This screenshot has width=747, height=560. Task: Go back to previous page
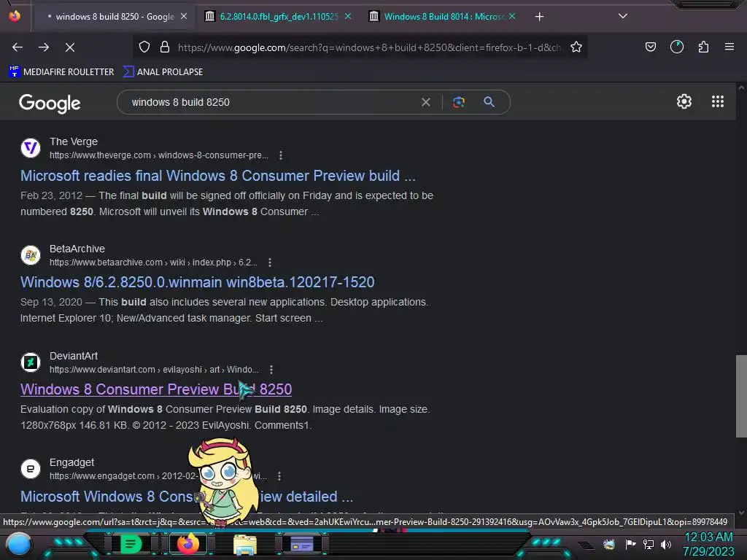(18, 47)
